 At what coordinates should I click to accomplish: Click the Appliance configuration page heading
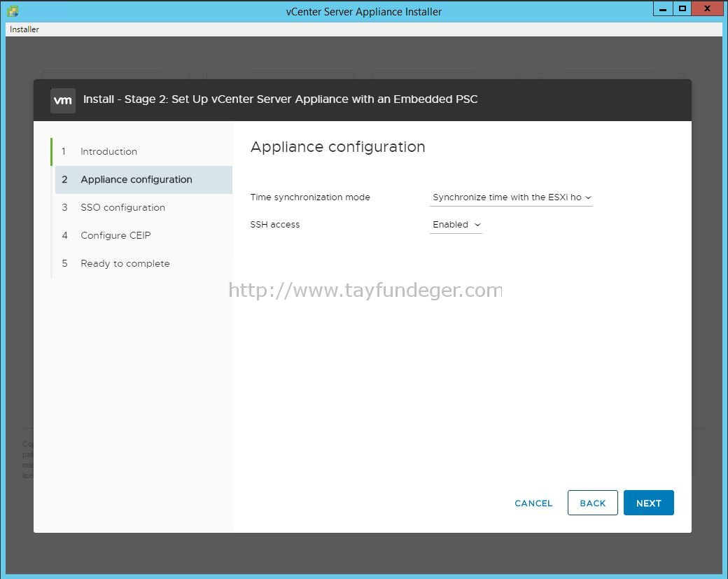(x=337, y=147)
